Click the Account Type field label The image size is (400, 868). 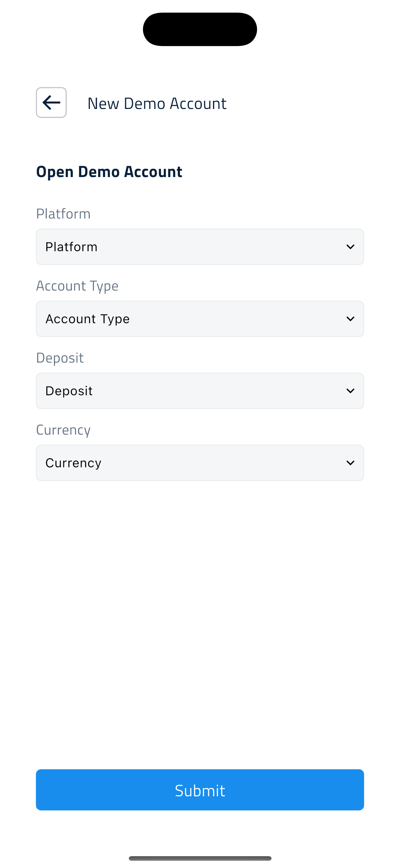pyautogui.click(x=77, y=286)
